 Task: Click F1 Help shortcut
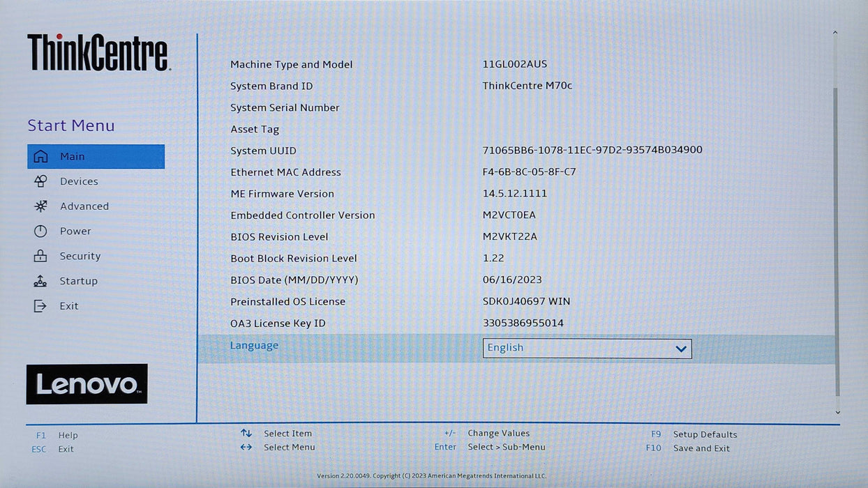57,435
